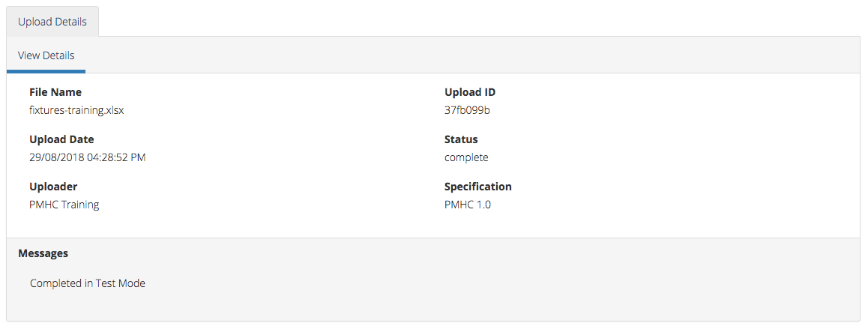Select upload ID 37fb099b text
The image size is (868, 329).
point(467,110)
